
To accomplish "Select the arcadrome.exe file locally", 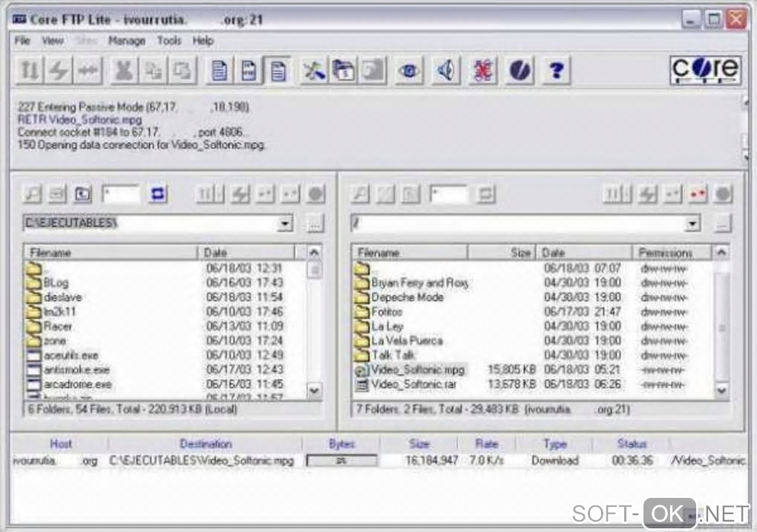I will [77, 384].
